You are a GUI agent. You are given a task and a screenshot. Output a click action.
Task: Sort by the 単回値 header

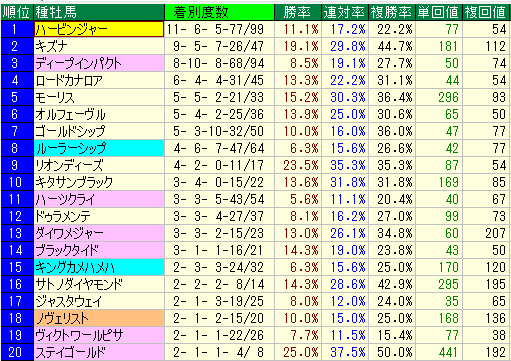point(439,12)
